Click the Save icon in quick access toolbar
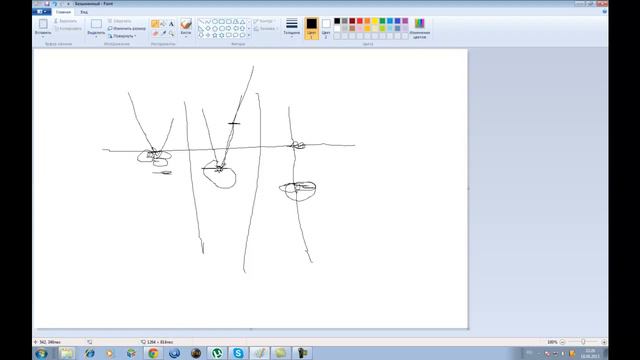 coord(47,4)
